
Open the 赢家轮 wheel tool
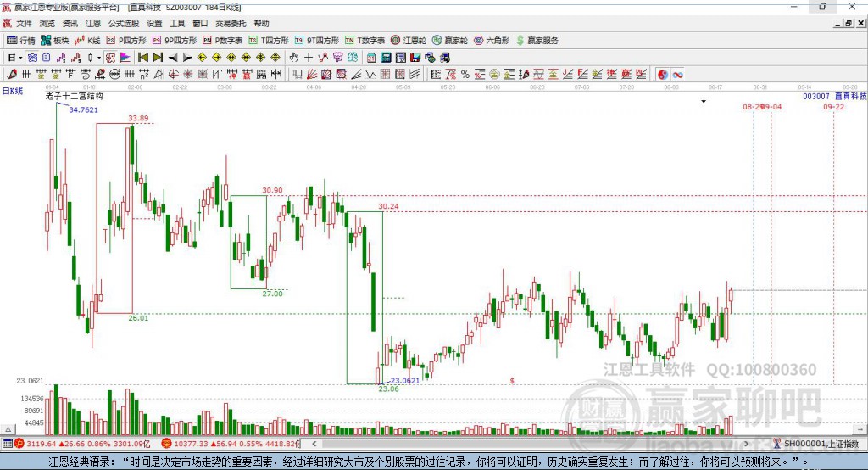450,41
